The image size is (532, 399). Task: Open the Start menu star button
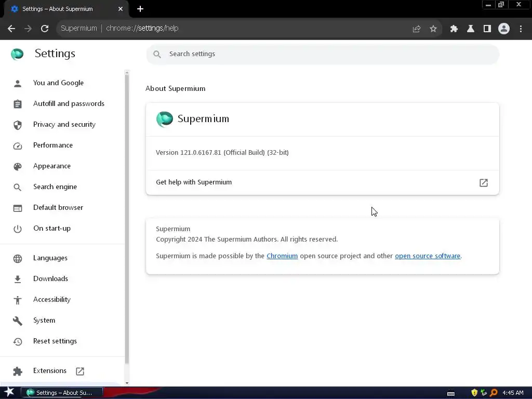point(9,392)
